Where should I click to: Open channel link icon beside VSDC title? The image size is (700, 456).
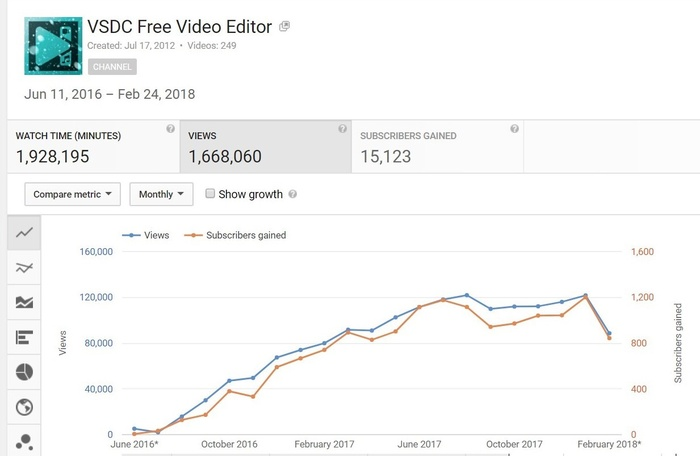coord(284,26)
